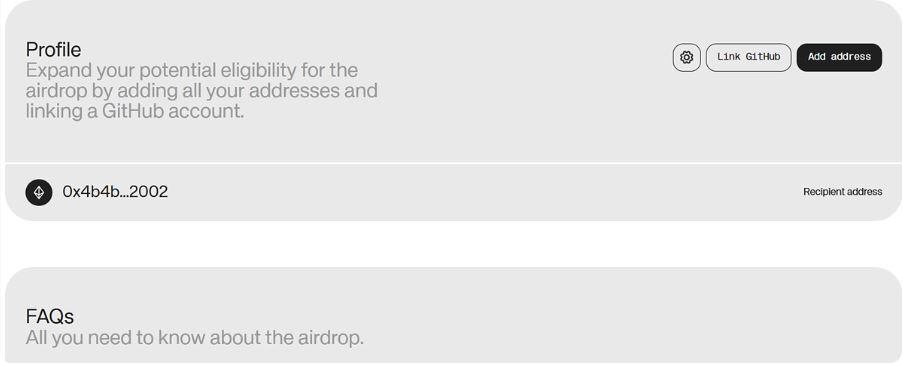Click the 'linking a GitHub account' text line
903x365 pixels.
(135, 111)
